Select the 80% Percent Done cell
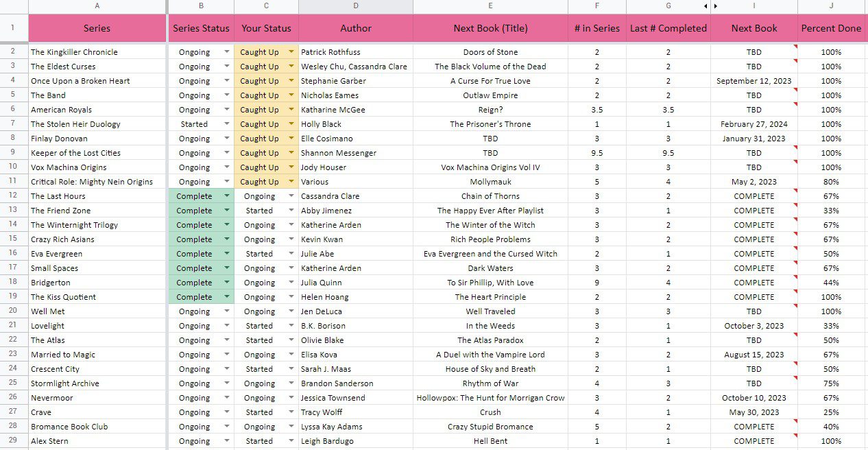Screen dimensions: 868x450 click(831, 182)
